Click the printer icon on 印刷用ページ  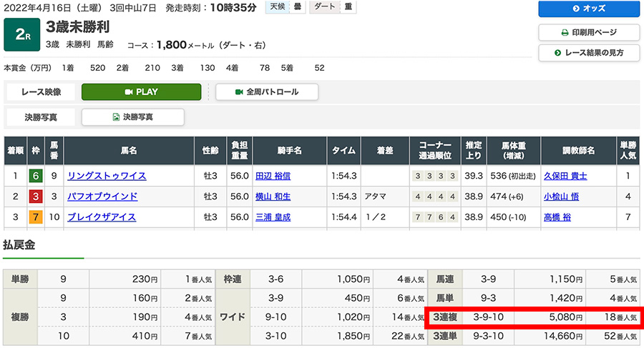(x=565, y=32)
